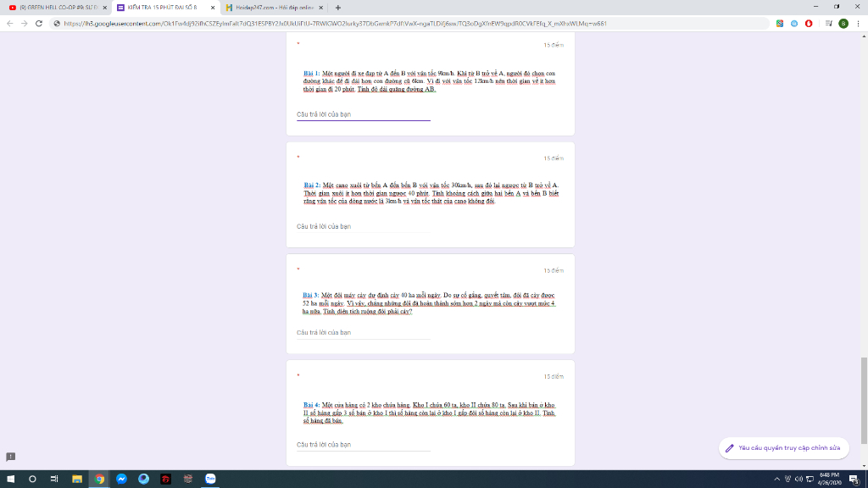This screenshot has width=868, height=488.
Task: Open the colorful S extension icon
Action: pyautogui.click(x=780, y=23)
